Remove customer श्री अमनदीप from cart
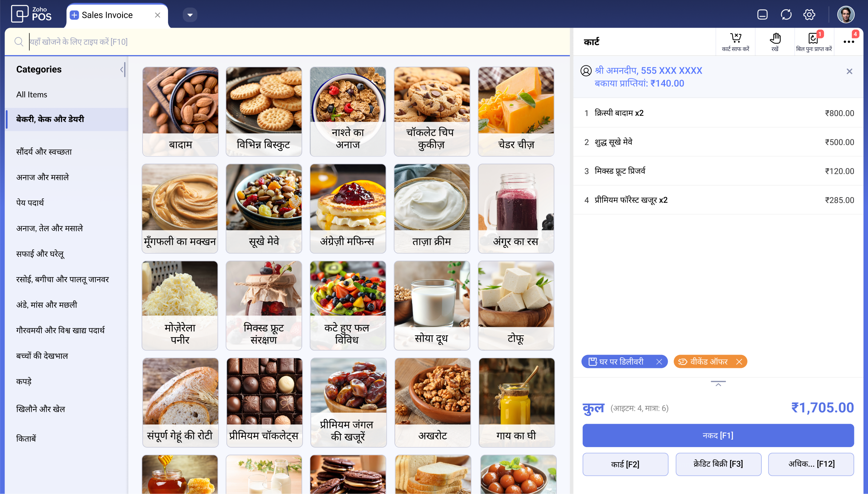 (x=849, y=71)
